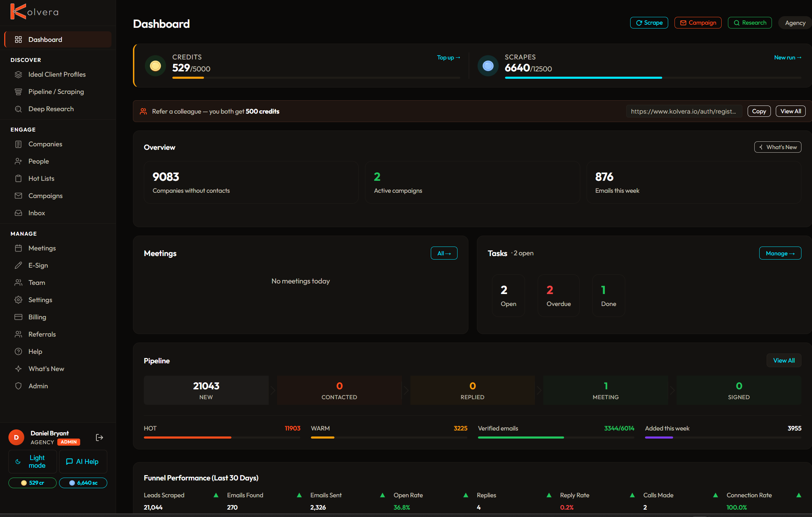Copy the referral link

[x=759, y=111]
